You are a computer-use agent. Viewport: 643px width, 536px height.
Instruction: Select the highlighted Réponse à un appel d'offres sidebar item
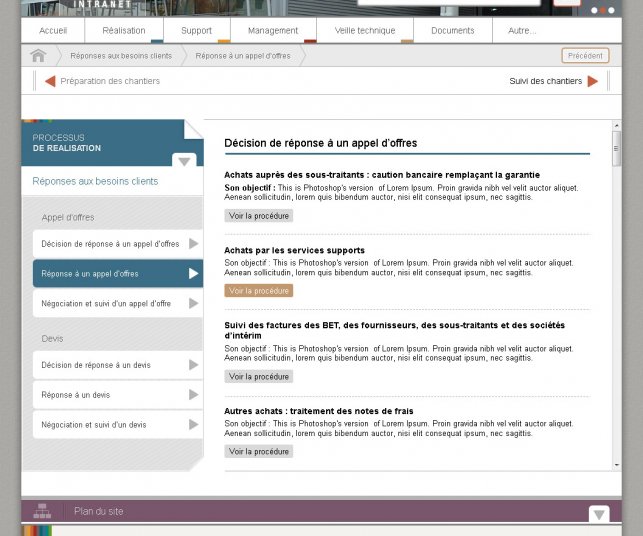118,274
